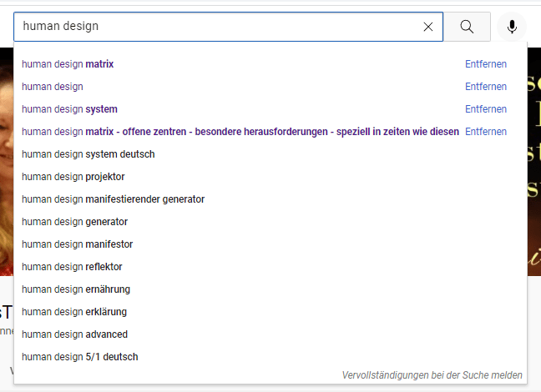541x392 pixels.
Task: Pick the long 'matrix - offene zentren' suggestion
Action: [x=240, y=132]
